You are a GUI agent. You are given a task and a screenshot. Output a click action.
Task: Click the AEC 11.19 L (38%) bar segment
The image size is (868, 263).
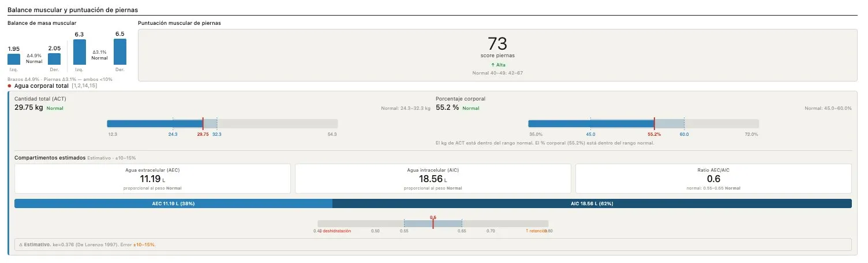click(173, 203)
